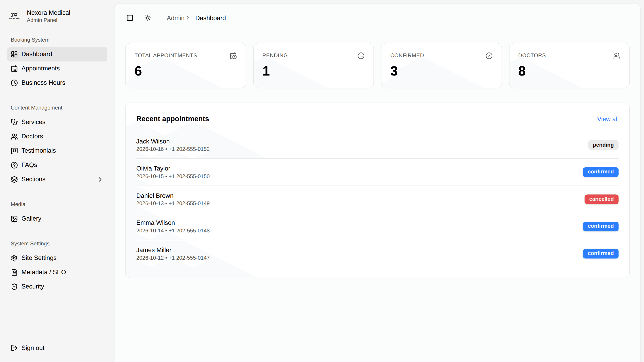This screenshot has width=644, height=362.
Task: Click the Dashboard grid icon in sidebar
Action: [x=14, y=54]
